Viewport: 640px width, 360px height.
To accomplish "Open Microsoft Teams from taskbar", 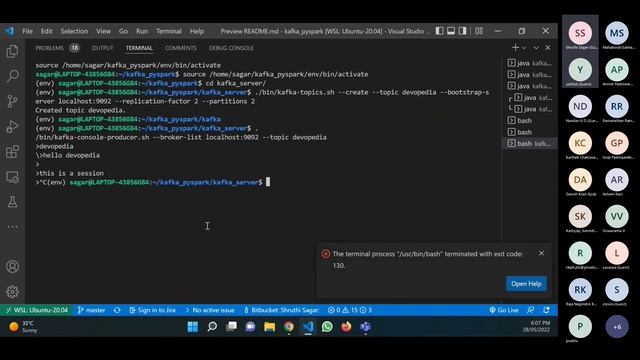I will click(x=365, y=327).
